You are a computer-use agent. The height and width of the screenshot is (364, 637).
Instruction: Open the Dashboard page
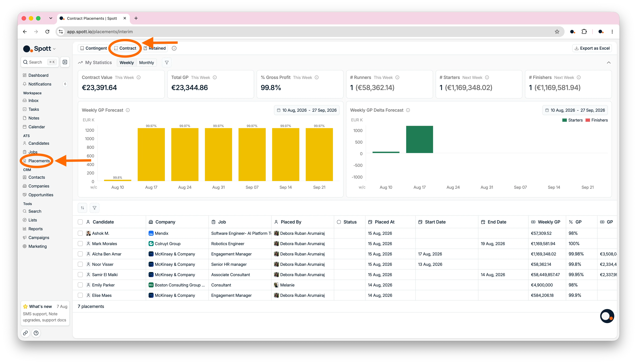click(38, 75)
